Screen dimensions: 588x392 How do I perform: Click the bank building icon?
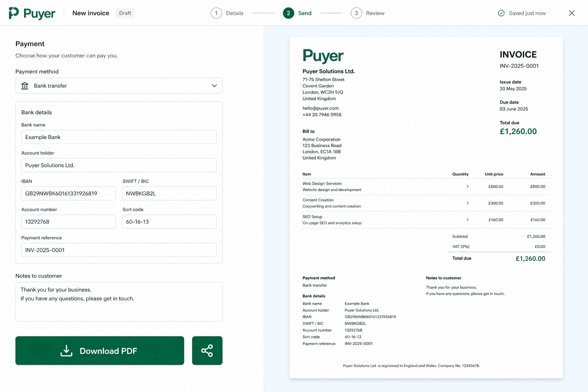point(25,86)
